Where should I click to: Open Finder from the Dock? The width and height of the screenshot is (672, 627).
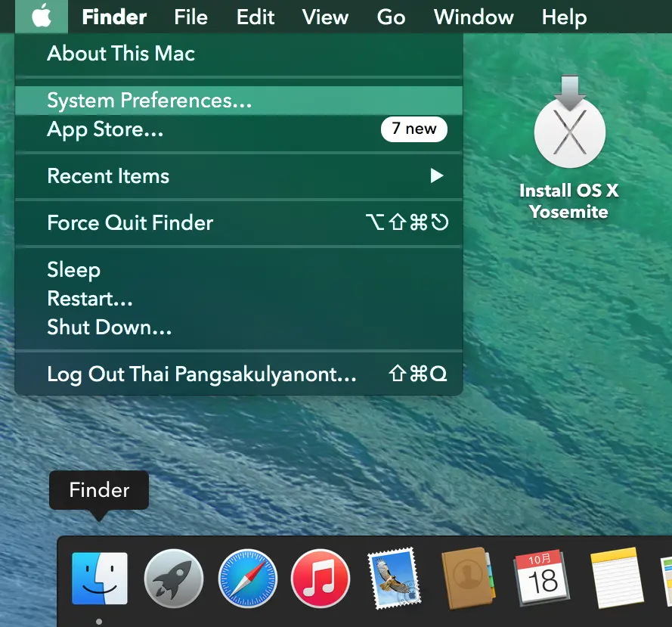99,579
